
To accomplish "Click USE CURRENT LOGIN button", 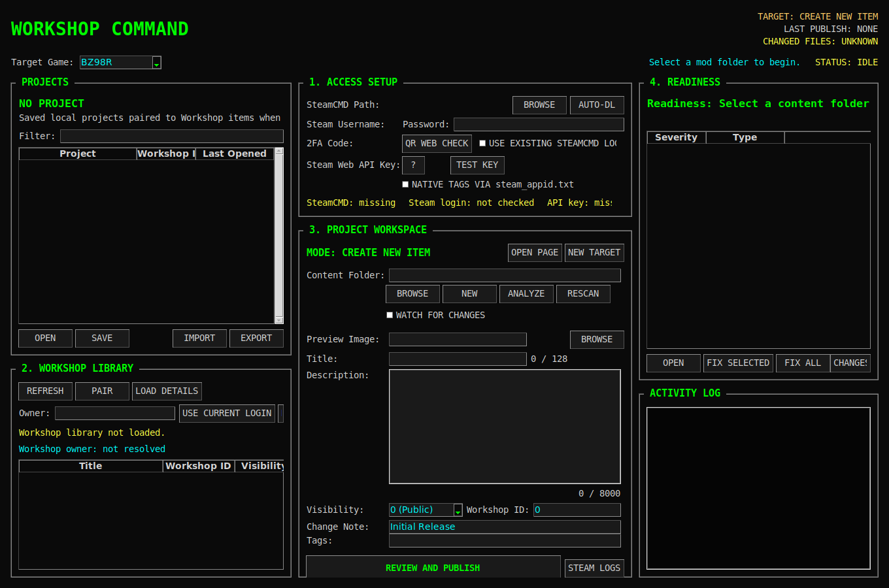I will [227, 413].
